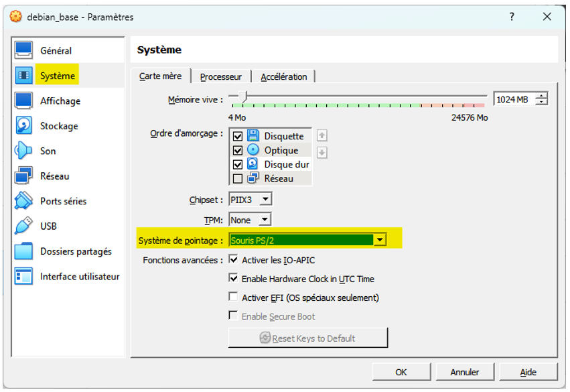The height and width of the screenshot is (392, 570).
Task: Click the Dossiers partagés folder icon
Action: point(23,251)
